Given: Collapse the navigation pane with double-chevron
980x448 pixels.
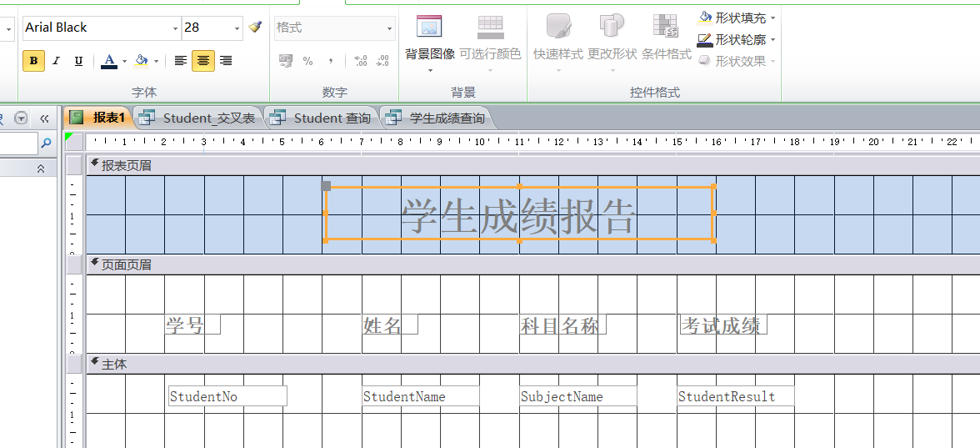Looking at the screenshot, I should [x=44, y=118].
